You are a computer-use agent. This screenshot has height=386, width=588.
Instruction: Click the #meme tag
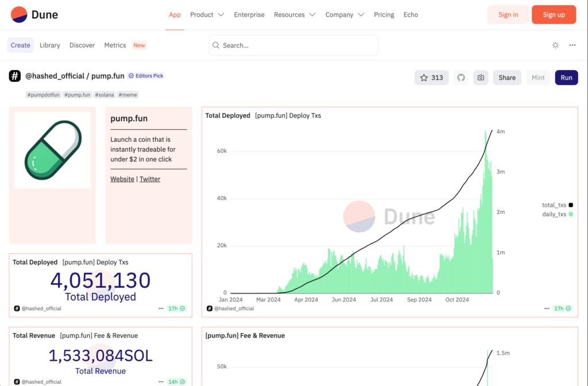128,95
